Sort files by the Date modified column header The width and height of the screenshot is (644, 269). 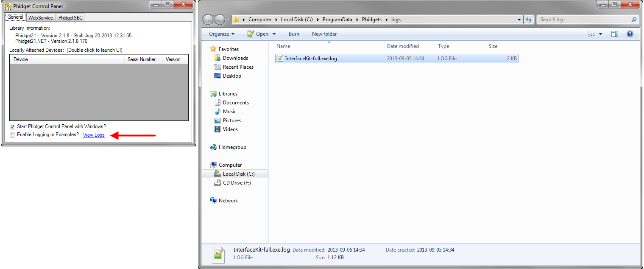click(410, 46)
